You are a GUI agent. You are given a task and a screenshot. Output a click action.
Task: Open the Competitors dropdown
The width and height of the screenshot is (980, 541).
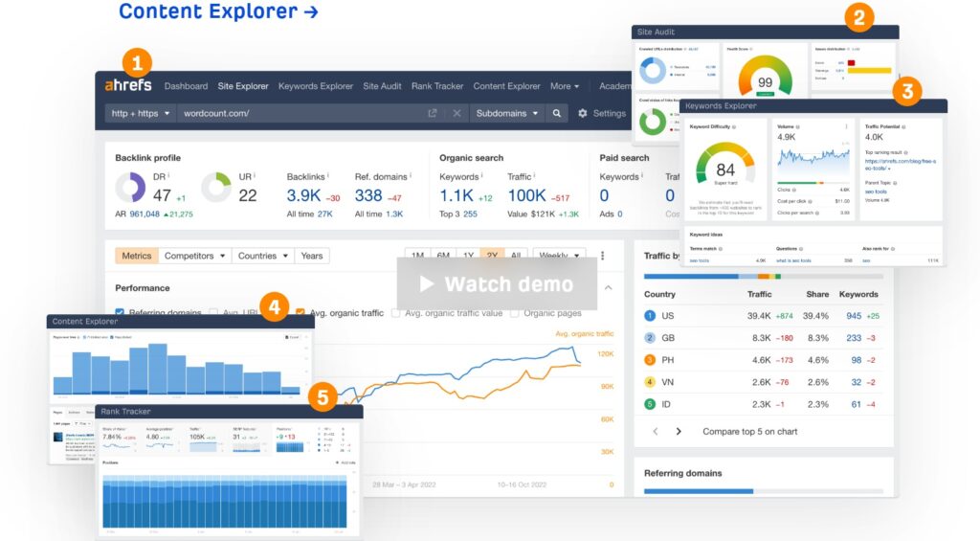click(195, 256)
